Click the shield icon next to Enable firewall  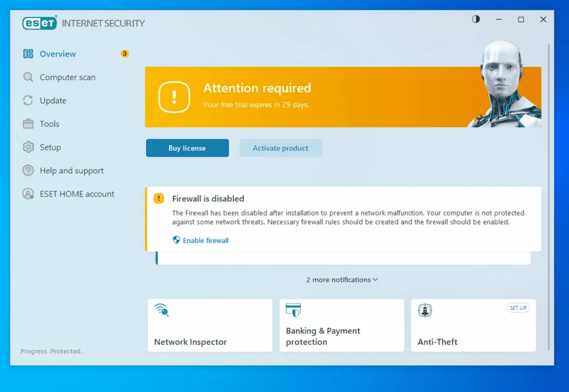(x=177, y=240)
